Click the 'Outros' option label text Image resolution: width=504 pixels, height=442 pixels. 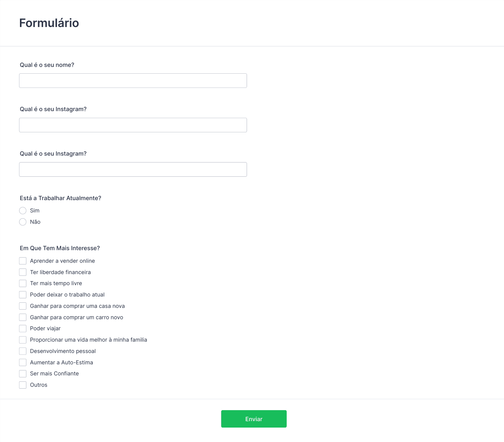[39, 385]
